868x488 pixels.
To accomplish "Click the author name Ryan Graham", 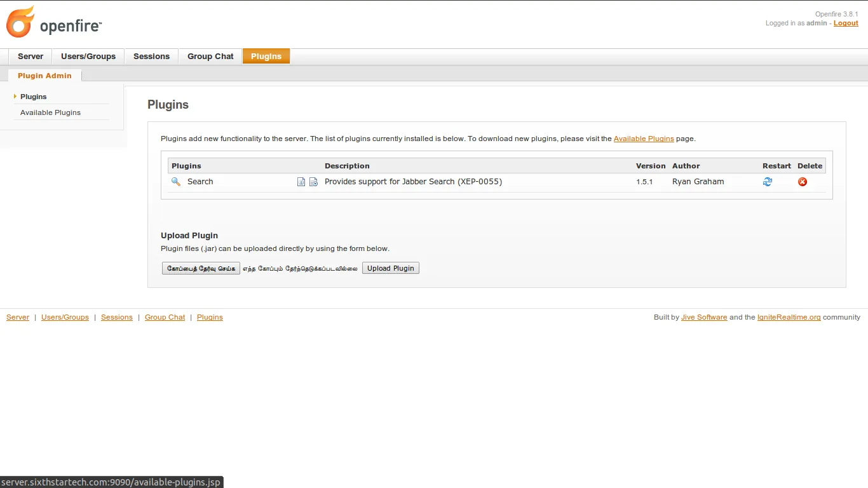I will point(698,182).
